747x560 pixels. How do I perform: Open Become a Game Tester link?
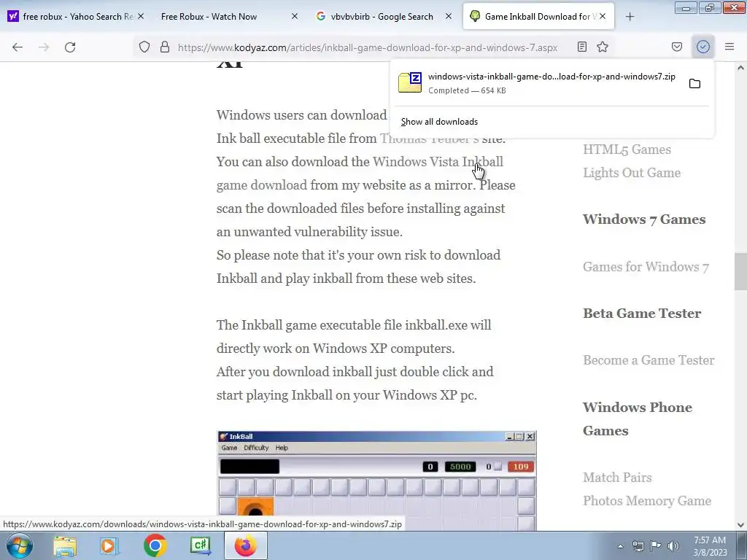649,360
